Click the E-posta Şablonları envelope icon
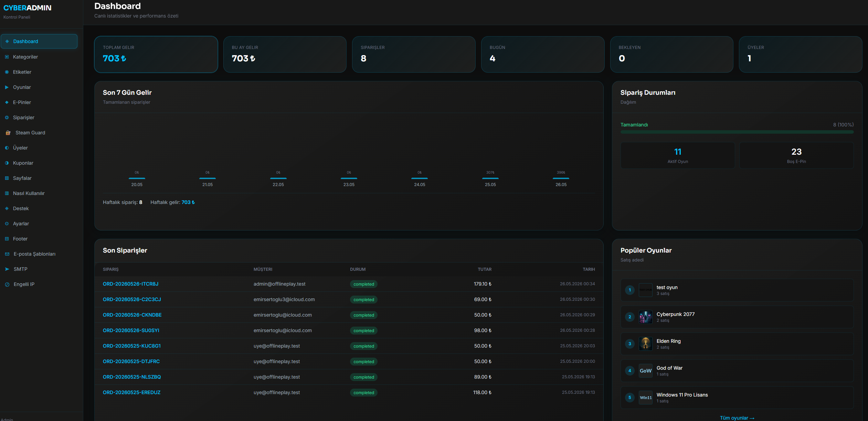Viewport: 868px width, 421px height. 7,254
